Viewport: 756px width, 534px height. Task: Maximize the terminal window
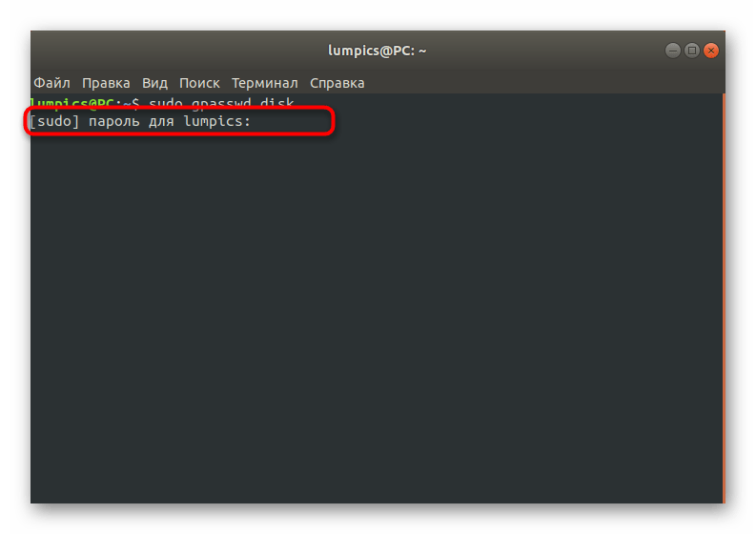click(692, 51)
